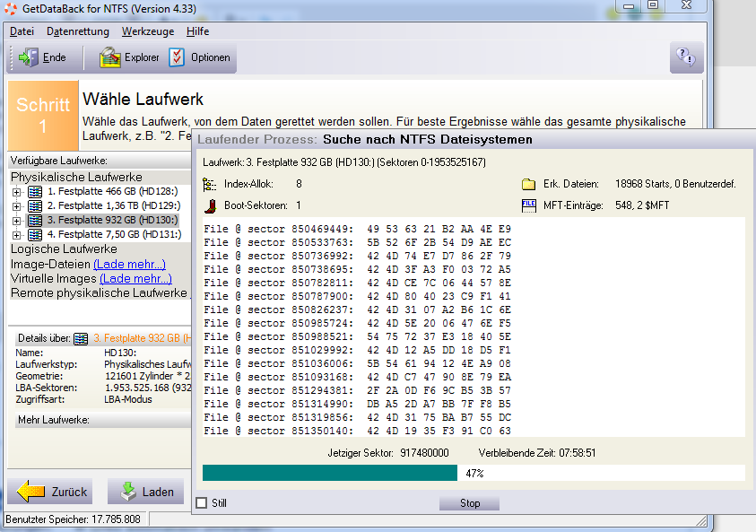Click the Schritt 1 orange step panel
The width and height of the screenshot is (756, 532).
point(43,116)
